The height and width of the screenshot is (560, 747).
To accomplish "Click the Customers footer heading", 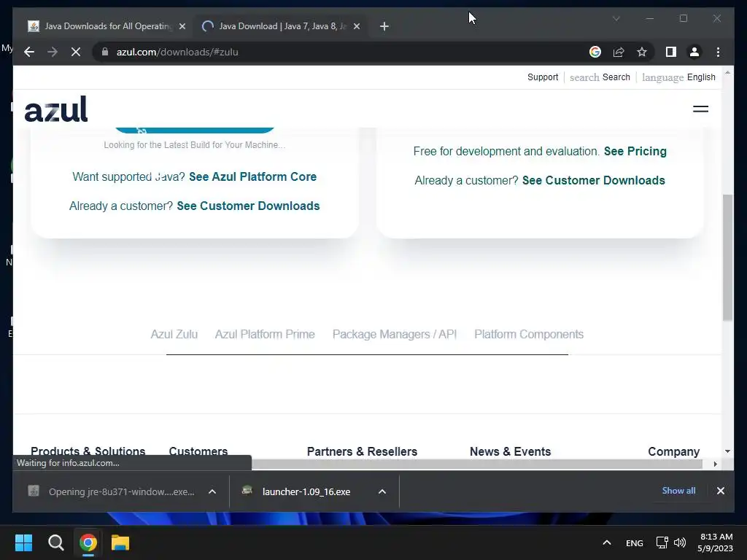I will point(198,451).
